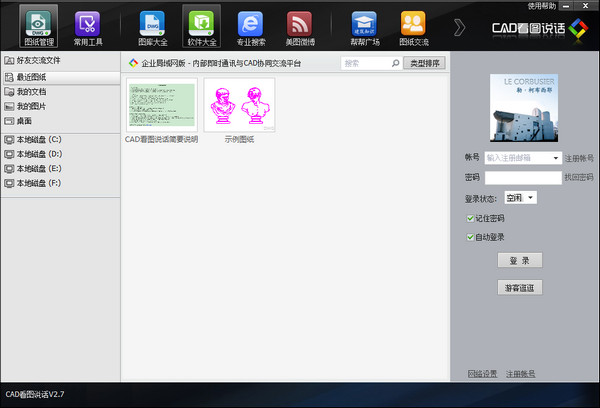Open 示例图纸 bust drawing thumbnail
The height and width of the screenshot is (408, 600).
point(239,105)
